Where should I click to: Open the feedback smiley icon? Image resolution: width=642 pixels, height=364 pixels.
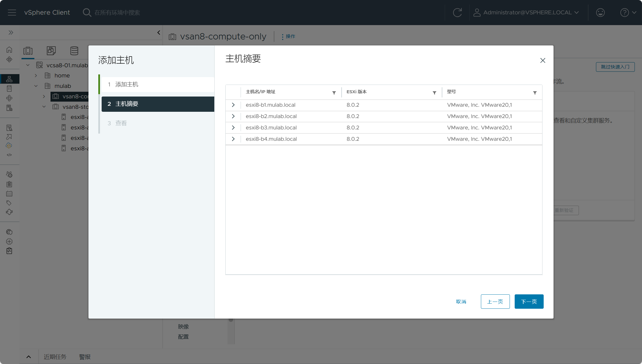tap(600, 13)
